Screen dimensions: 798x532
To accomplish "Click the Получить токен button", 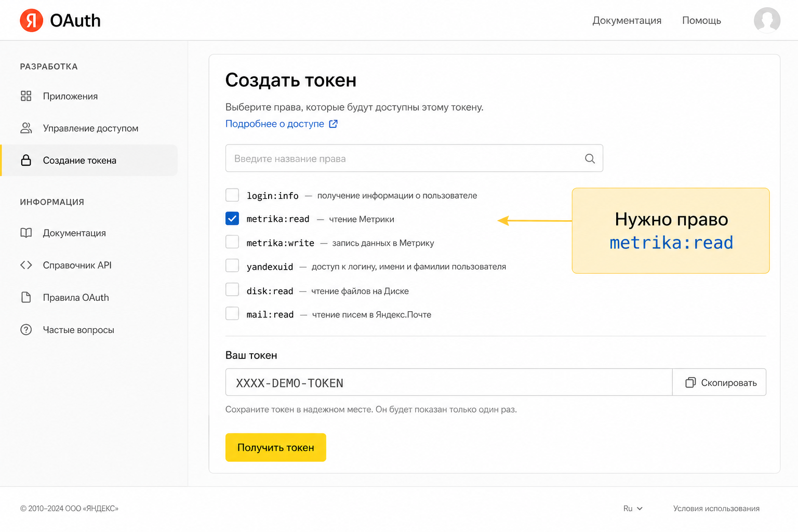I will pos(275,447).
